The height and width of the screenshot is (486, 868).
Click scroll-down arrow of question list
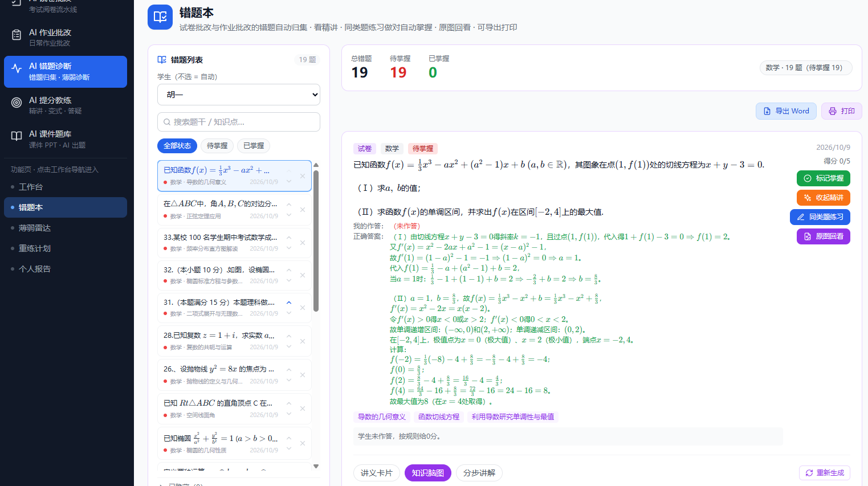316,466
